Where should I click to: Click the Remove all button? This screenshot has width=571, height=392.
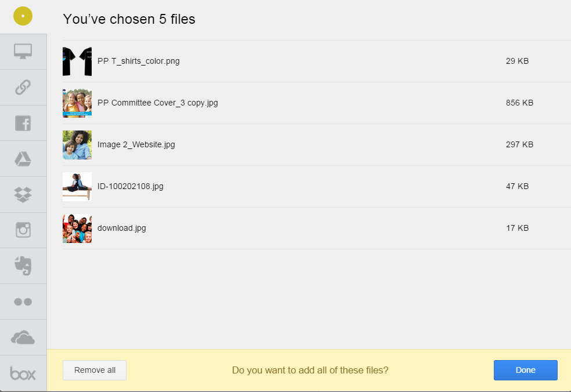point(95,370)
